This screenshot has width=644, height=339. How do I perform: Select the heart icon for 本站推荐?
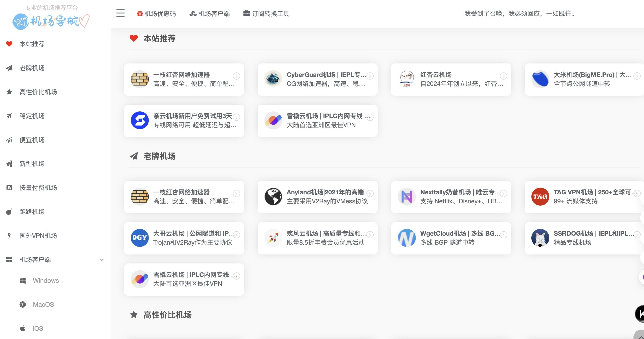coord(9,44)
